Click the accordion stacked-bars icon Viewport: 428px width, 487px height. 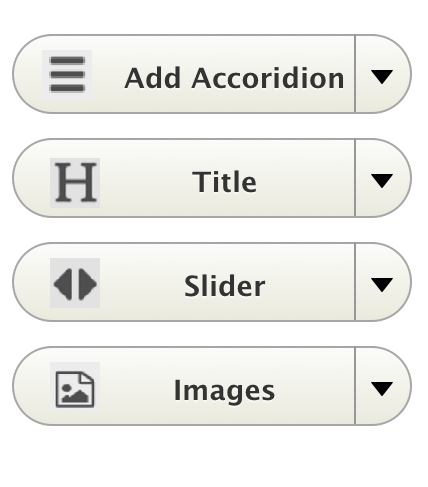pos(67,75)
